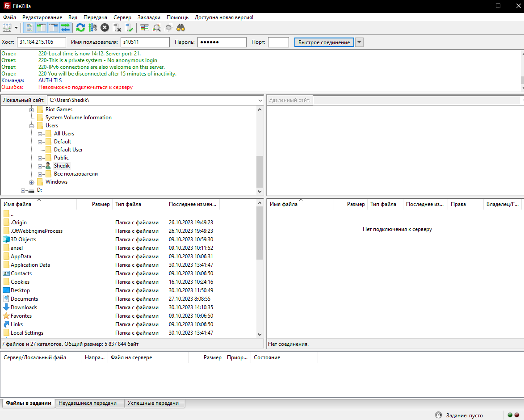Open the directory listing filters dialog

pos(144,28)
